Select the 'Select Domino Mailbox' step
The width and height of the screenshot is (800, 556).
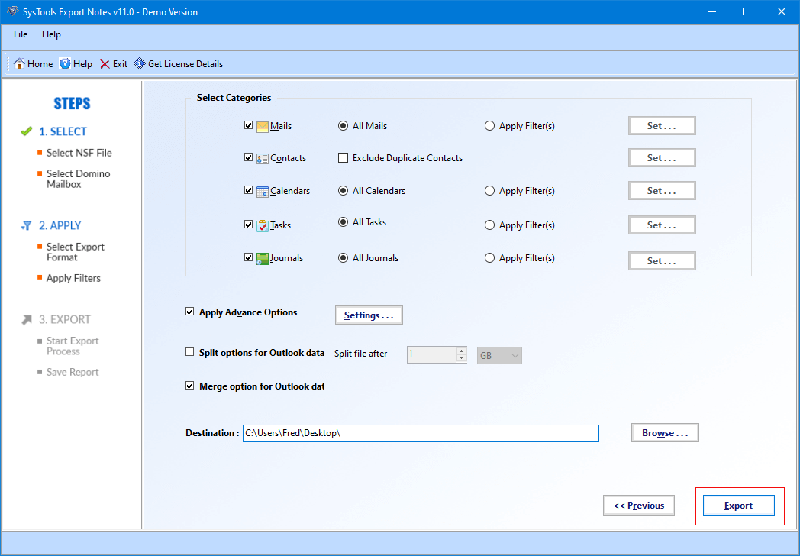click(x=78, y=179)
